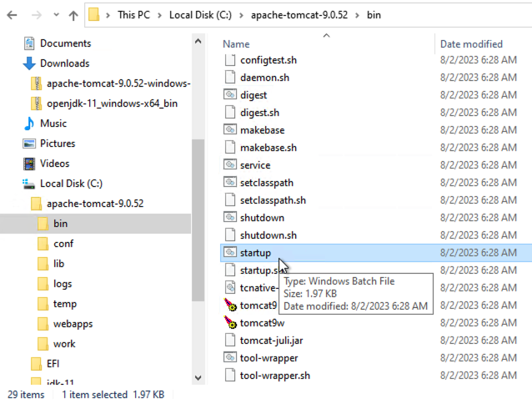Select the configtest.sh file

tap(269, 60)
